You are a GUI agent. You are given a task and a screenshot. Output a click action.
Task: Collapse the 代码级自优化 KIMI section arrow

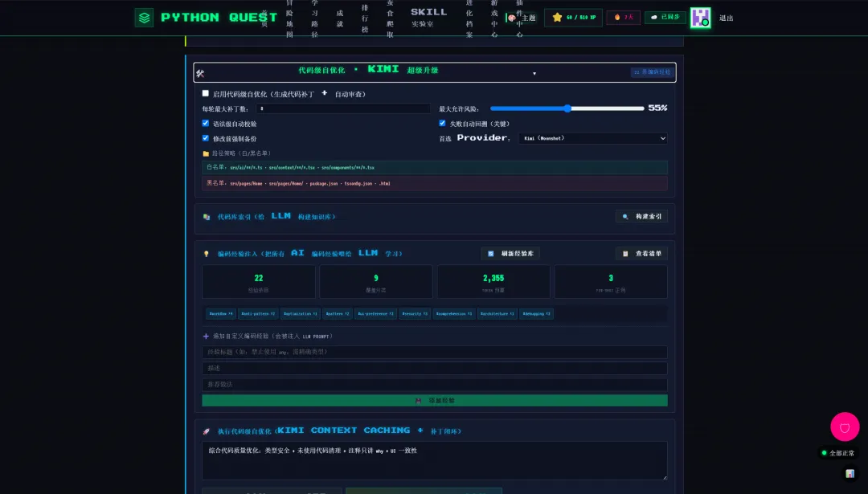(x=534, y=73)
